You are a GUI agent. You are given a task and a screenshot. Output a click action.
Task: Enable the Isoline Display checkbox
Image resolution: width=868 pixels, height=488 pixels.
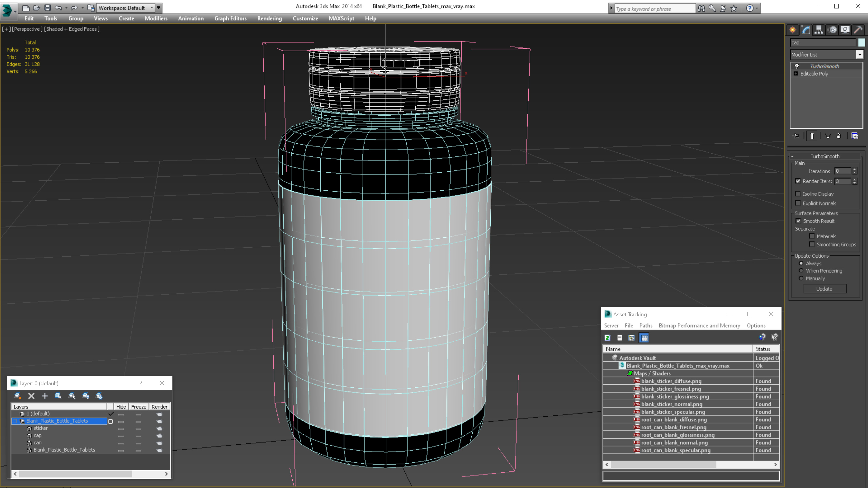point(798,194)
